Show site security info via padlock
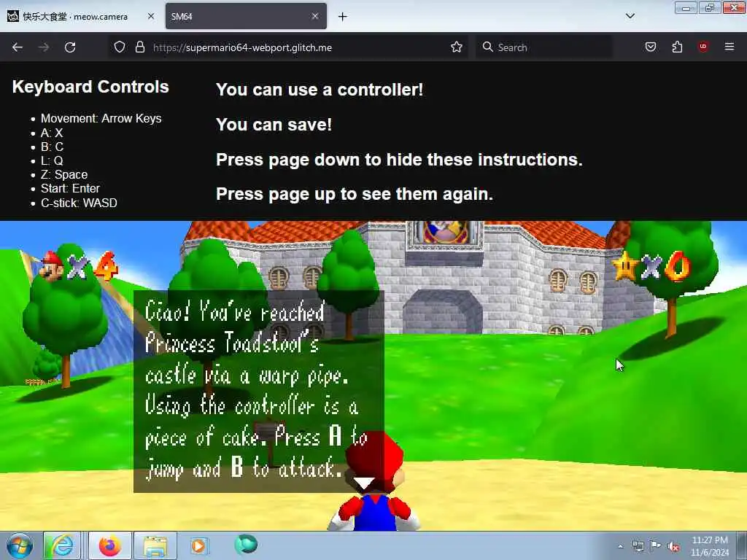 click(140, 47)
